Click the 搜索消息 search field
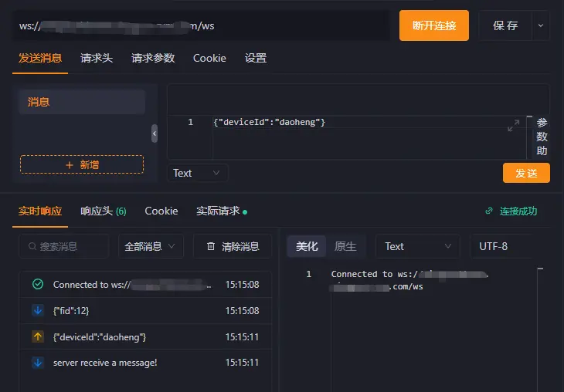 click(63, 246)
